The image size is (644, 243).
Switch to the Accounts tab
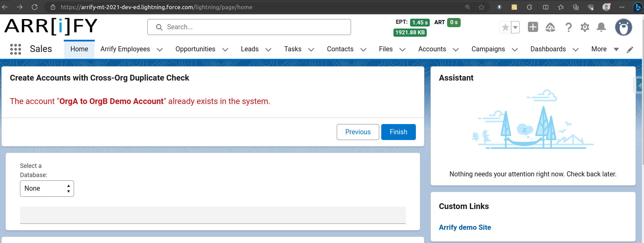pyautogui.click(x=432, y=49)
